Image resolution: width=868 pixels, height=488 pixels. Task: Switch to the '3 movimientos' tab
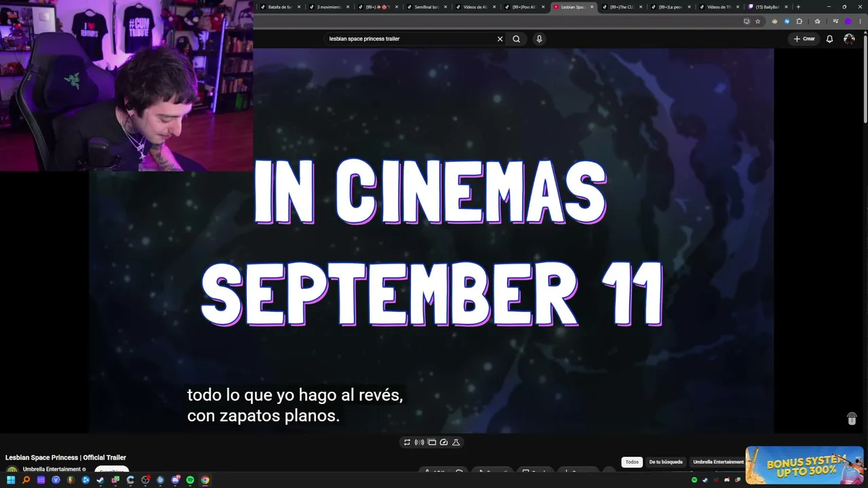point(330,7)
